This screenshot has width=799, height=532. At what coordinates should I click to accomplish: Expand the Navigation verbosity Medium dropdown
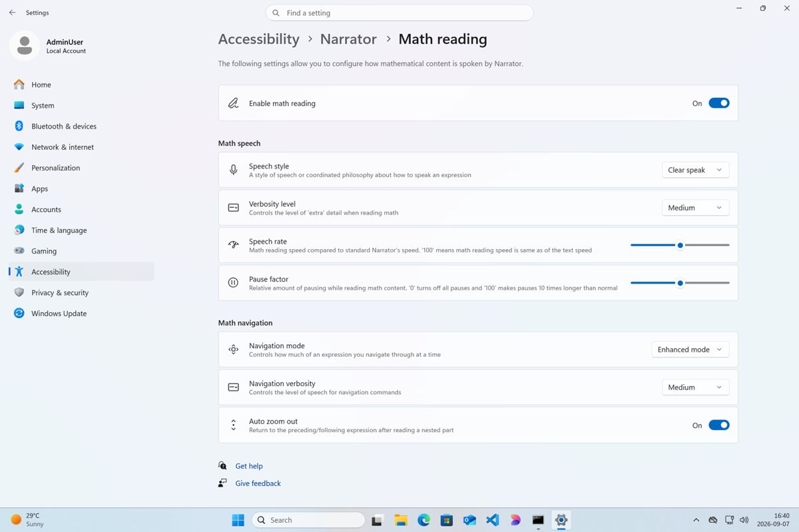[x=695, y=388]
